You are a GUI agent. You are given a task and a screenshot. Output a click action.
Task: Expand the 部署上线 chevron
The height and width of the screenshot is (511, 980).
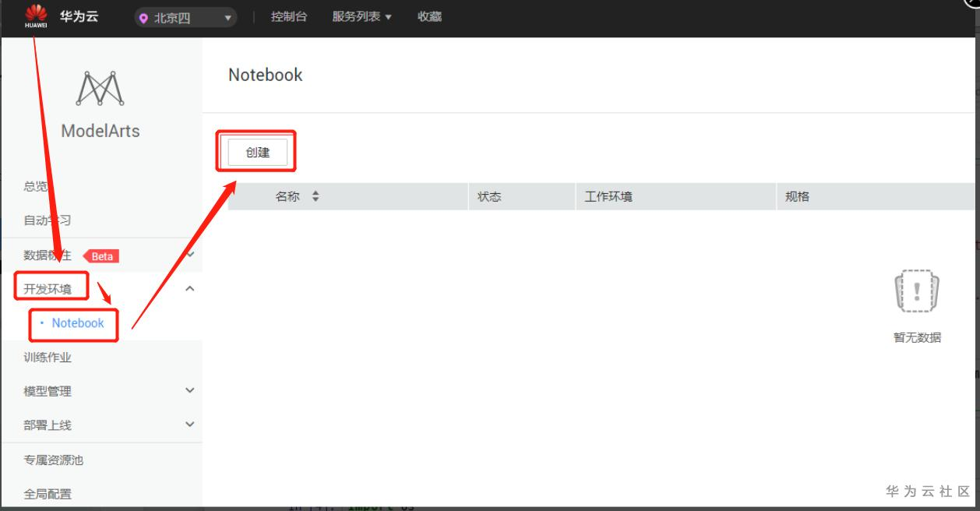[189, 425]
